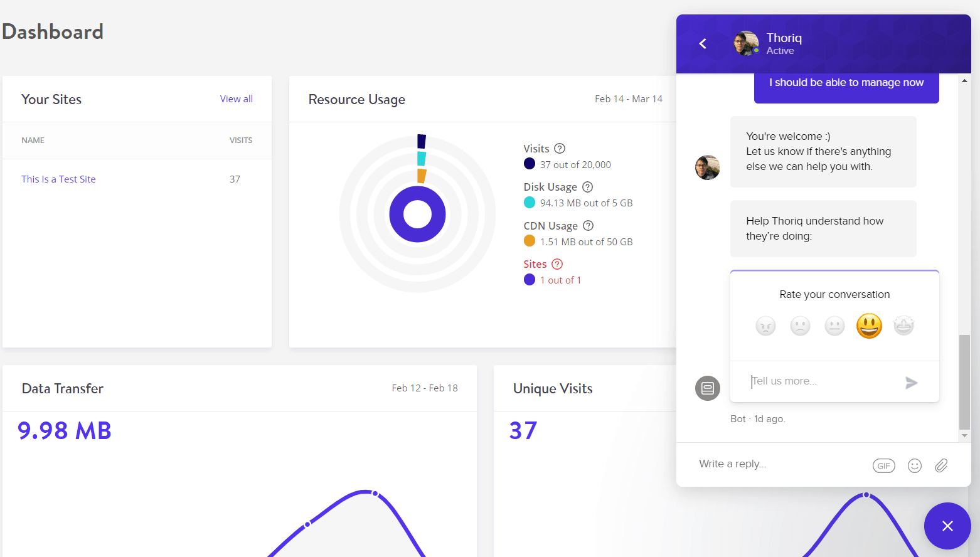980x557 pixels.
Task: Open help tooltip for Disk Usage
Action: (x=587, y=186)
